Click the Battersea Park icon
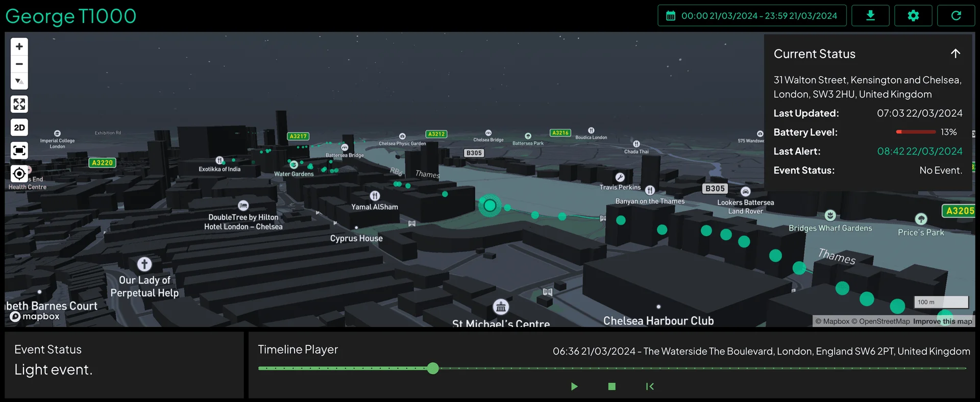This screenshot has height=402, width=980. point(528,136)
